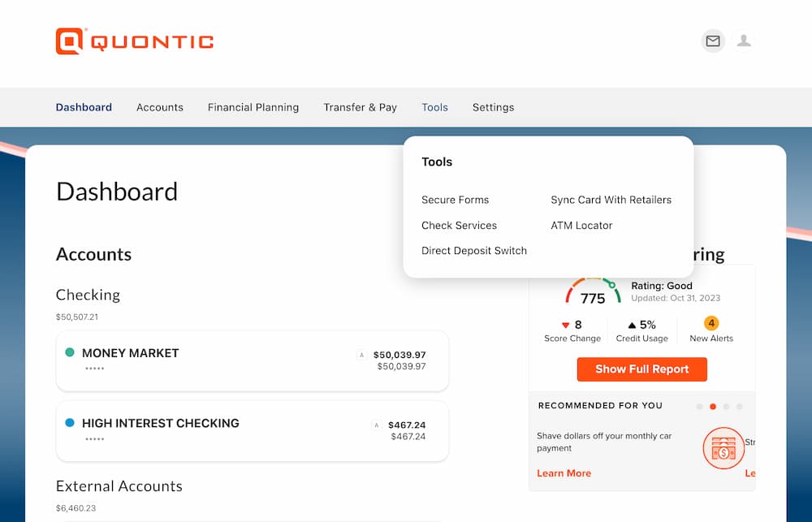The image size is (812, 522).
Task: Click the New Alerts badge showing 4
Action: click(x=711, y=324)
